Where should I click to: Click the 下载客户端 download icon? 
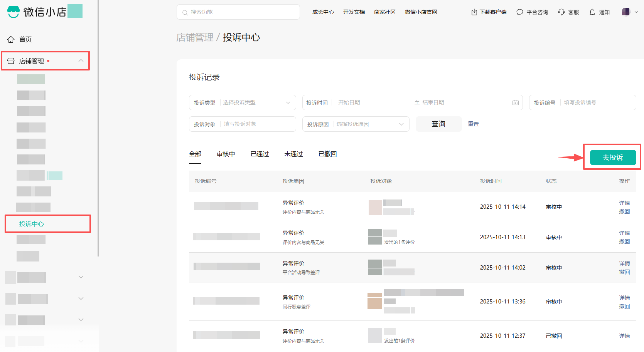474,12
